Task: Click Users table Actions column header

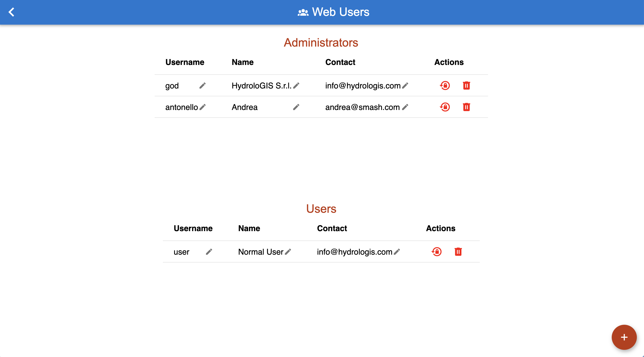Action: tap(441, 228)
